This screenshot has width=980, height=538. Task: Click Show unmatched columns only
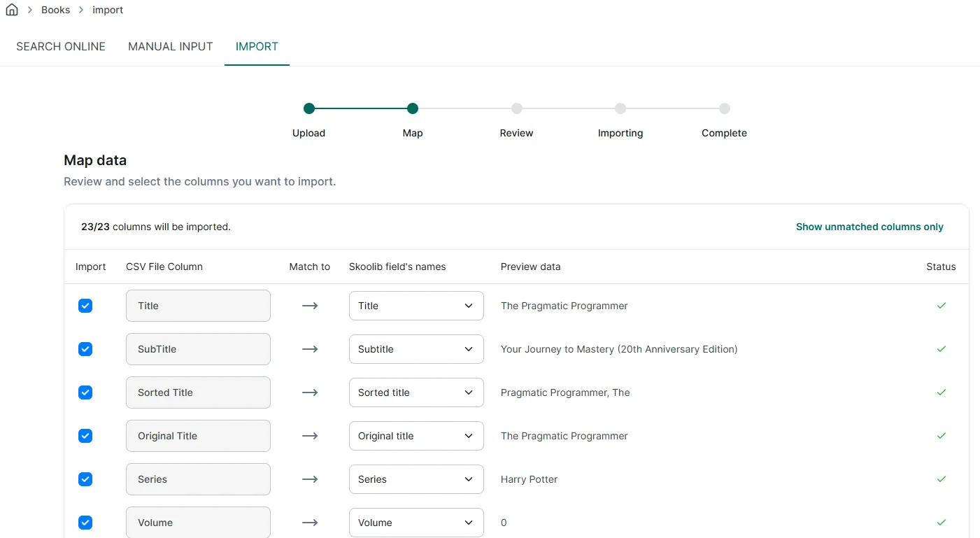click(869, 227)
